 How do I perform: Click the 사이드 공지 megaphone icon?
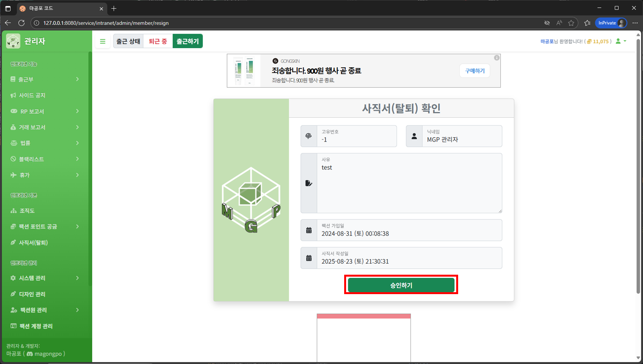point(13,95)
